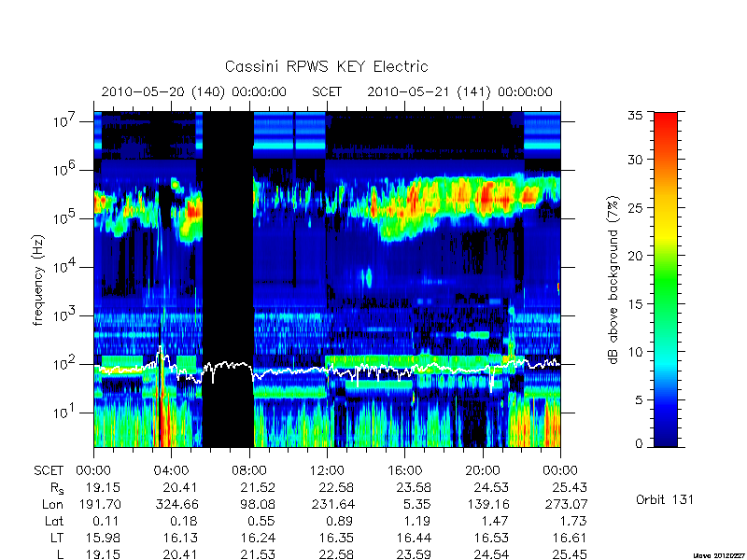Select the latitude value 1.73
The height and width of the screenshot is (560, 747).
[x=573, y=521]
